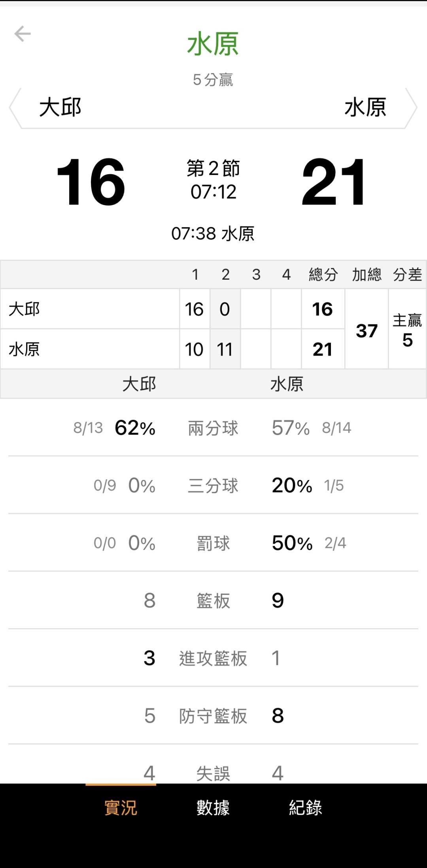
Task: Select the 罰球 stat row
Action: (213, 543)
